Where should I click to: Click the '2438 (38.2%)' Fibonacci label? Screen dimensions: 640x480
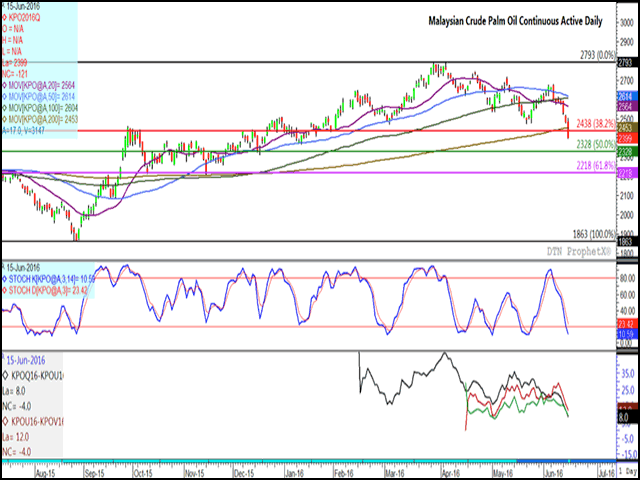[x=596, y=122]
